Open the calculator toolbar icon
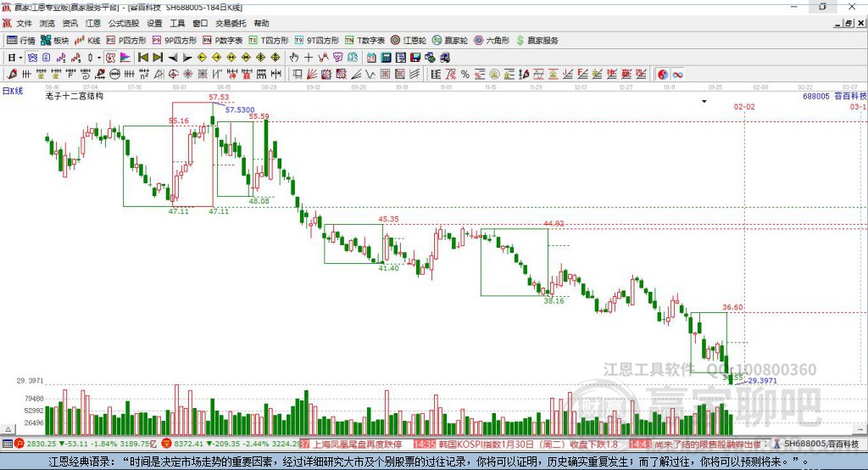Image resolution: width=868 pixels, height=470 pixels. coord(386,57)
